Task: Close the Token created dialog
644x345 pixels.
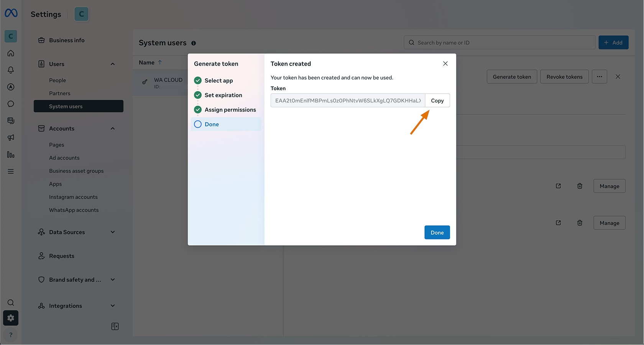Action: pyautogui.click(x=445, y=64)
